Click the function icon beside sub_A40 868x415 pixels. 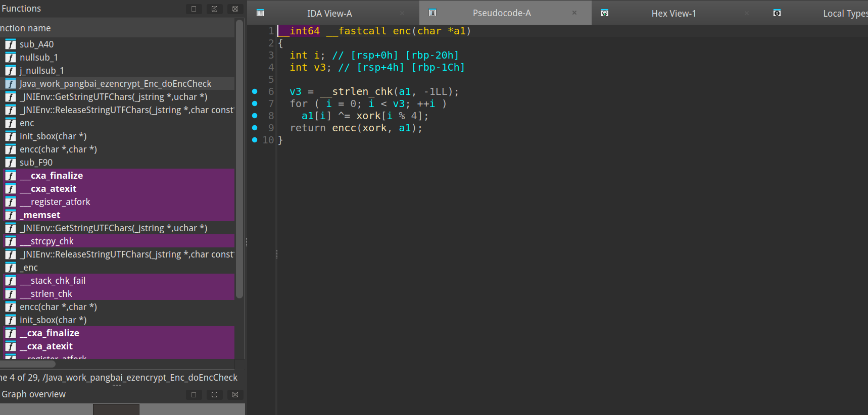tap(11, 44)
